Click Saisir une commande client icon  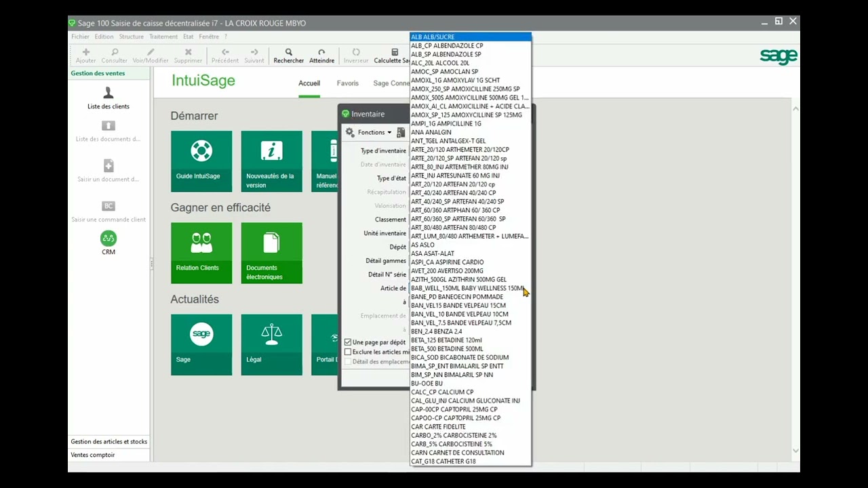point(108,206)
